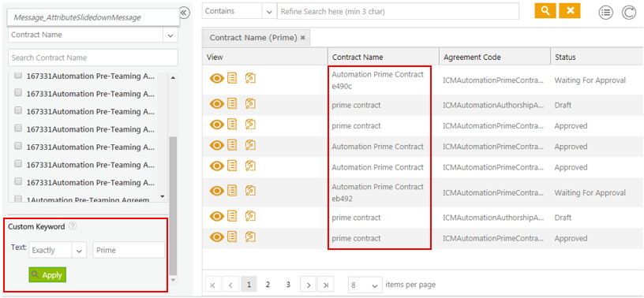The height and width of the screenshot is (298, 644).
Task: Open the details icon for contract e490c
Action: [232, 78]
